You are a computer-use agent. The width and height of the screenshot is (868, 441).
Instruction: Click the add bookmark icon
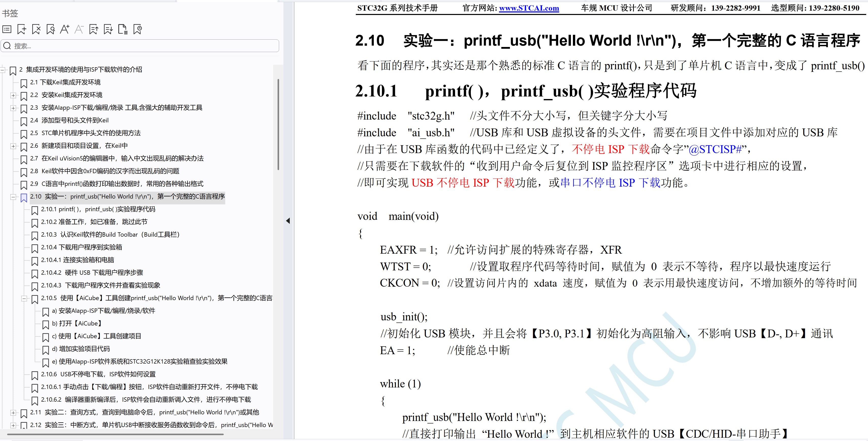pos(22,29)
